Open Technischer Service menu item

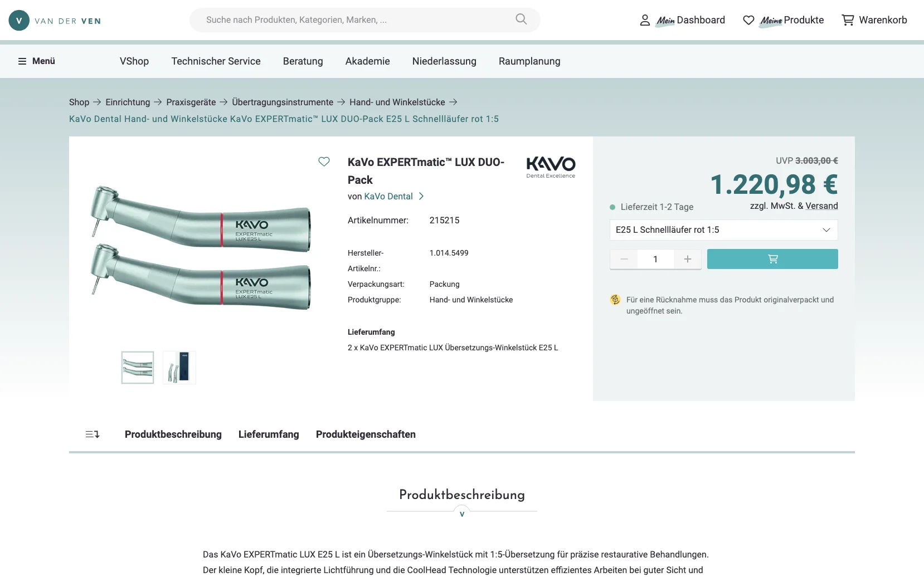[216, 61]
